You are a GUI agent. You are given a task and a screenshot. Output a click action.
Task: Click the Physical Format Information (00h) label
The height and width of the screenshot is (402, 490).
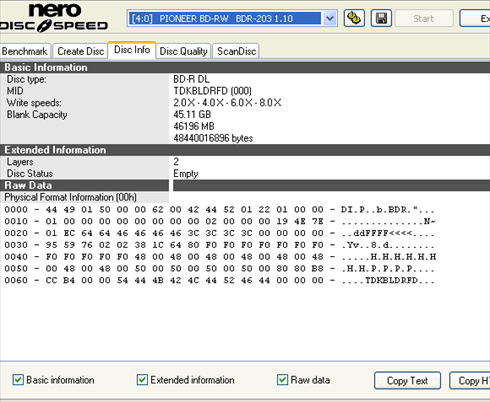click(70, 197)
